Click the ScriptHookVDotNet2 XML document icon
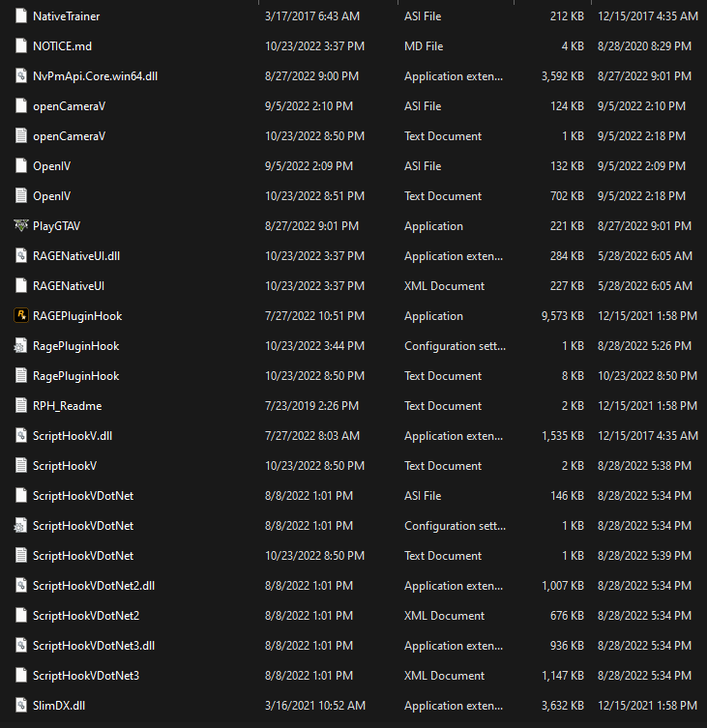The height and width of the screenshot is (728, 707). 21,615
